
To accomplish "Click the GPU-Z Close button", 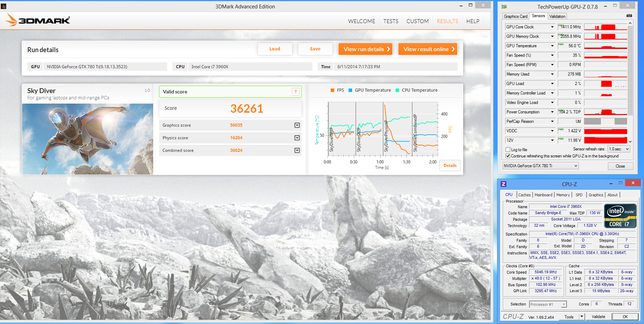I will [x=620, y=166].
